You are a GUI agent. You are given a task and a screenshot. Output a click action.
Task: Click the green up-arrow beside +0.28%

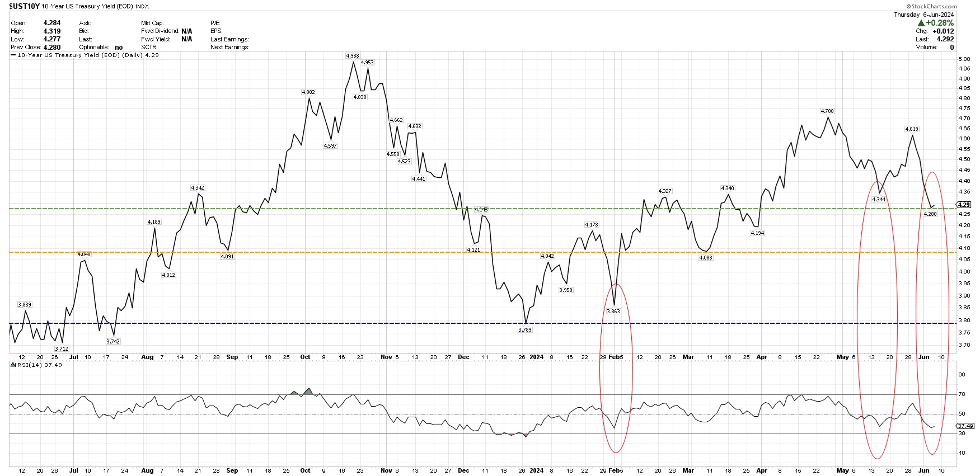pos(921,23)
